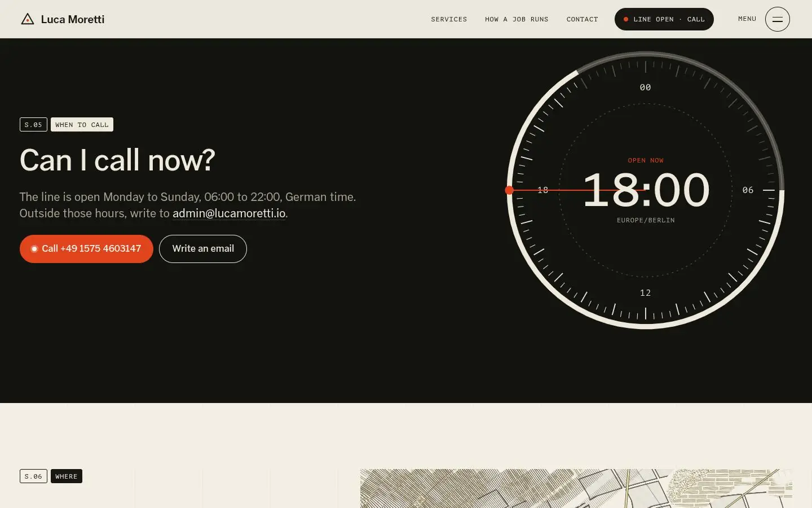
Task: Click the S.05 section tag
Action: (x=33, y=125)
